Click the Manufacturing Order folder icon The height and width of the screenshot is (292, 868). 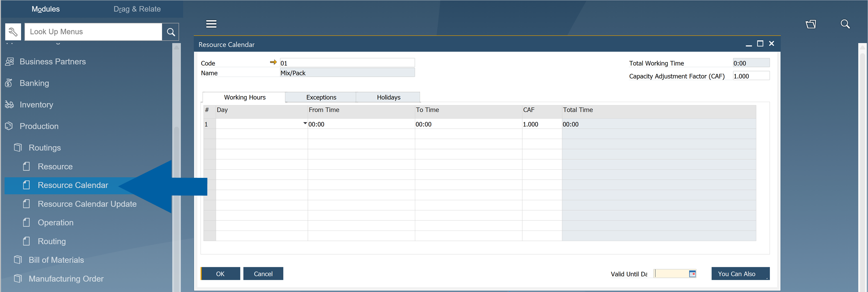(18, 278)
